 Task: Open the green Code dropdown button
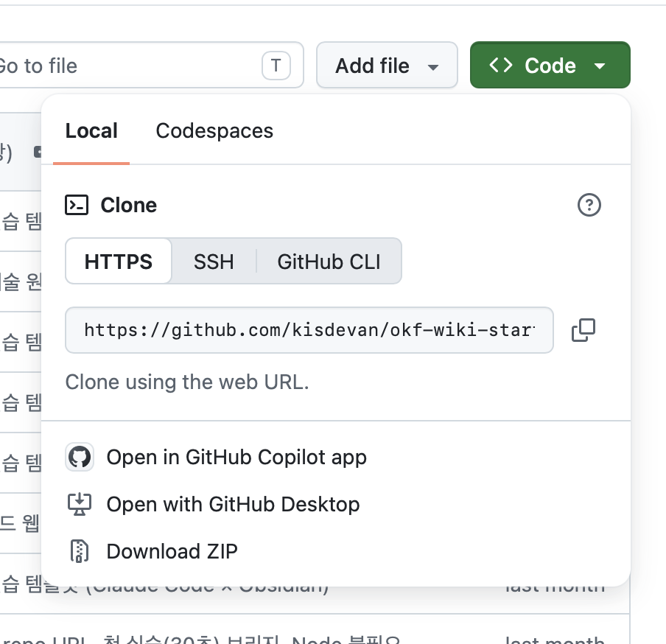point(550,65)
